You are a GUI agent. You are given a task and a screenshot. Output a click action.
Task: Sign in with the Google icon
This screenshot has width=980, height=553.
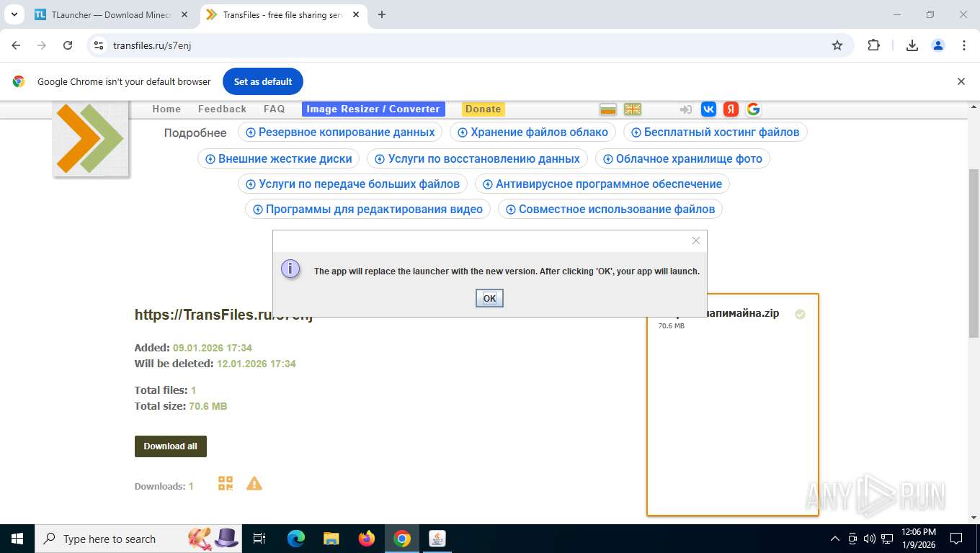tap(753, 109)
